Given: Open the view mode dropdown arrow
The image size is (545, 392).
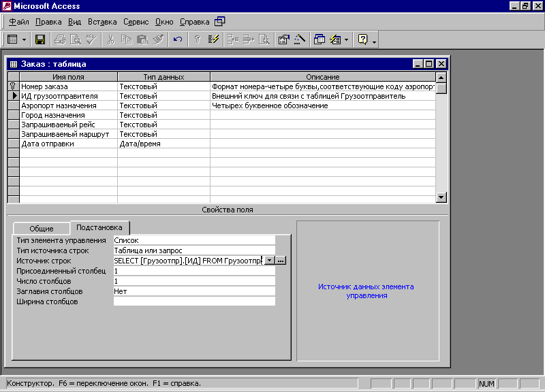Looking at the screenshot, I should [24, 39].
